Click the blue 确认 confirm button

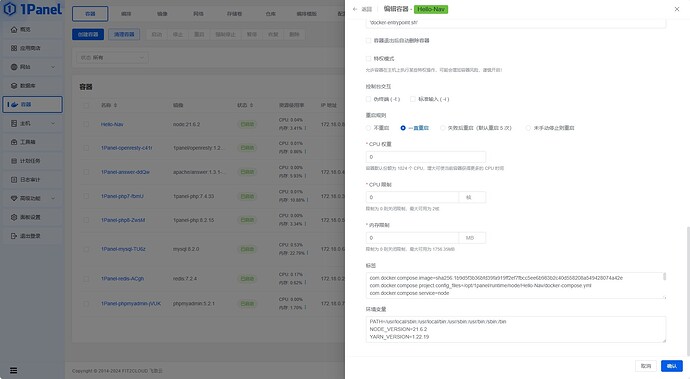(x=672, y=366)
